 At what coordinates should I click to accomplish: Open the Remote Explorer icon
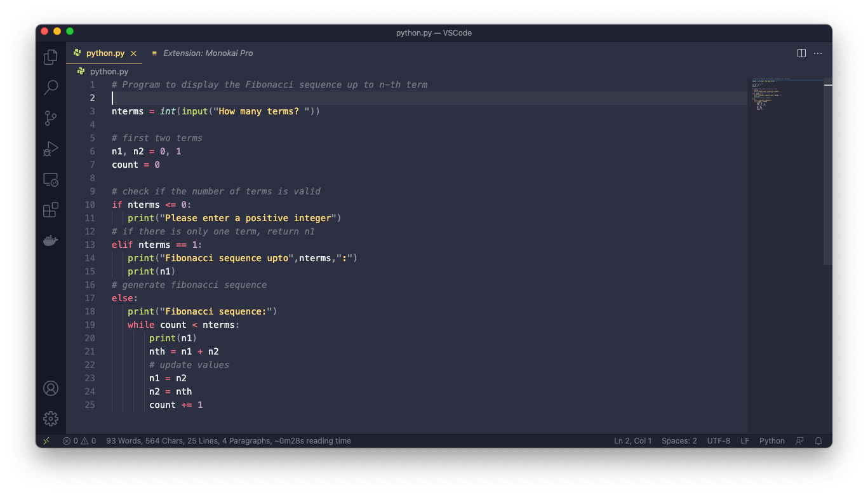click(x=51, y=179)
